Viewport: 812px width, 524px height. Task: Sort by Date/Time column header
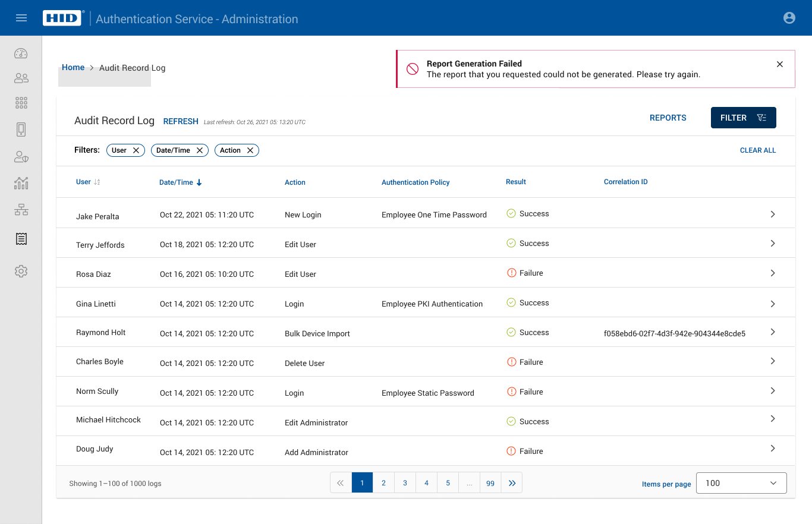click(181, 182)
